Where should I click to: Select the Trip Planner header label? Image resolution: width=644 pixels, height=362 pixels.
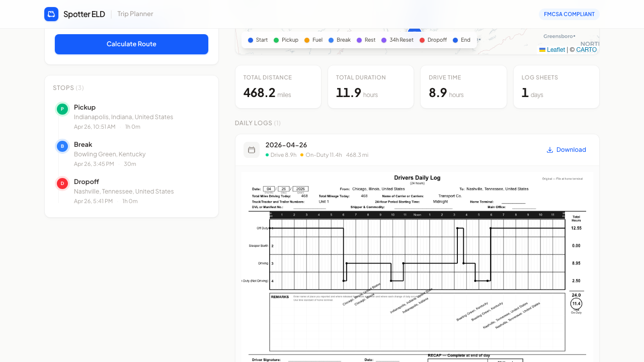[x=135, y=14]
